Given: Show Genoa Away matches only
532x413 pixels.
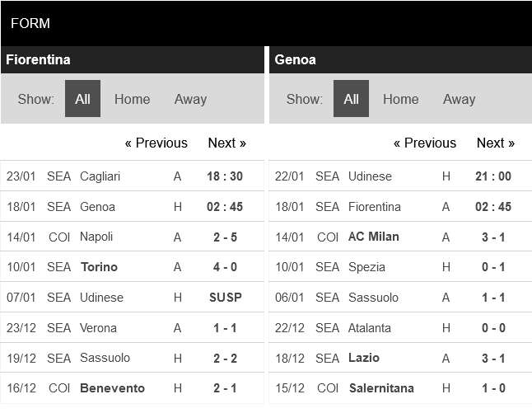Looking at the screenshot, I should tap(459, 99).
